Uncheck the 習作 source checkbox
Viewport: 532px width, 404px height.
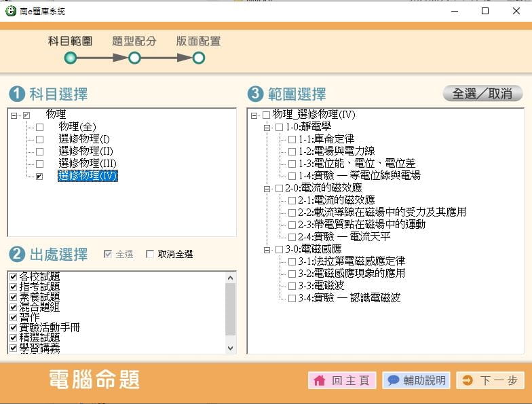coord(14,317)
